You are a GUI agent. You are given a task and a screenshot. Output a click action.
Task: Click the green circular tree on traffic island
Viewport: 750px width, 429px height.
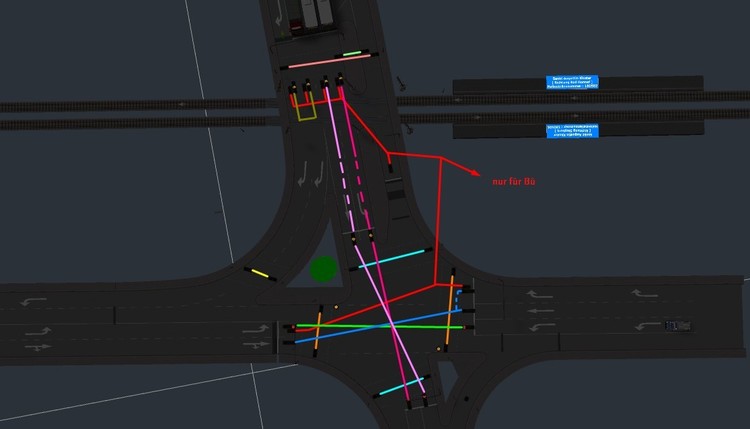(323, 268)
